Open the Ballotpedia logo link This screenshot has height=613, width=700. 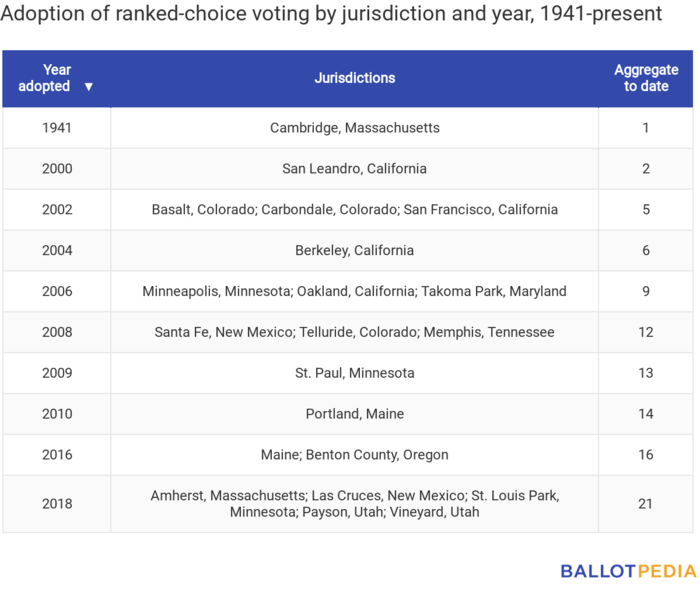628,571
